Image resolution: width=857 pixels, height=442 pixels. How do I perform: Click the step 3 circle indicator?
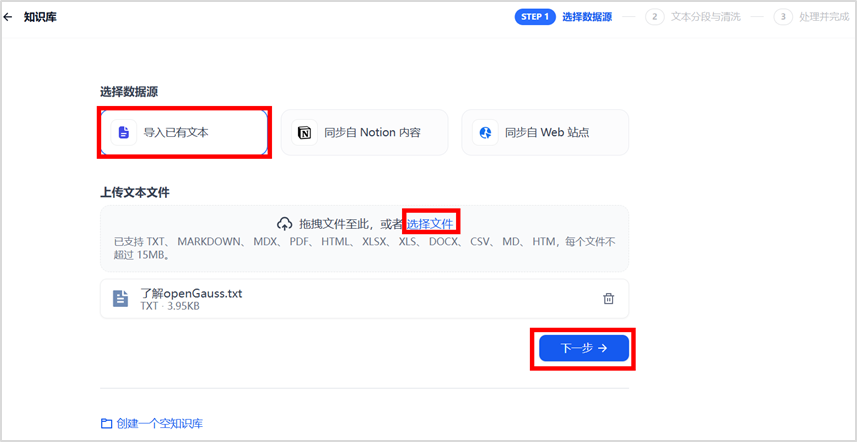(784, 17)
